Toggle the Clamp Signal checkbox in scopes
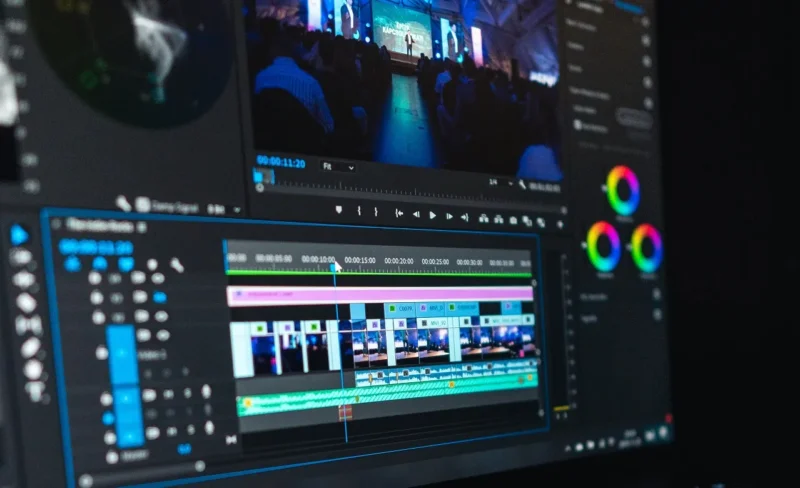This screenshot has width=800, height=488. pos(143,205)
